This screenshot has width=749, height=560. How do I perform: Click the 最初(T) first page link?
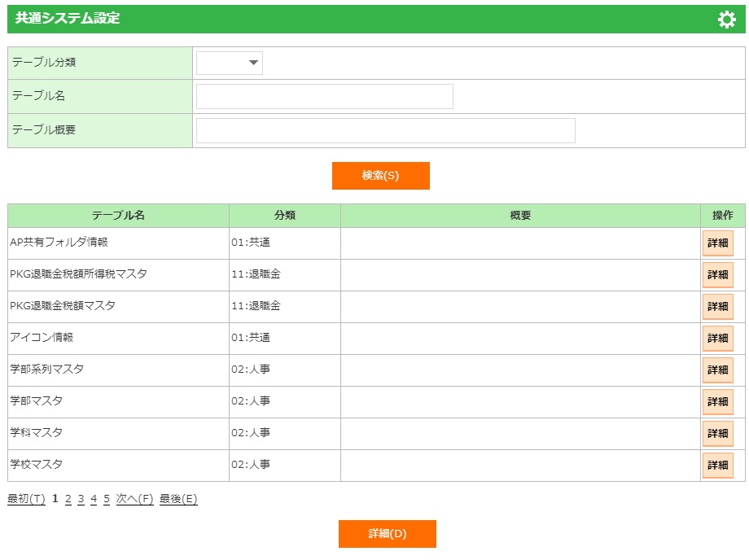coord(26,499)
